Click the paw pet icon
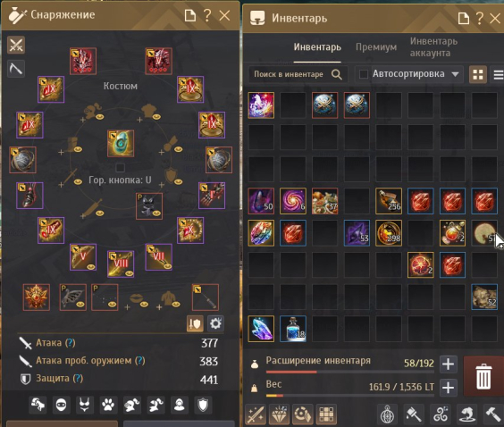Image resolution: width=504 pixels, height=427 pixels. point(108,405)
